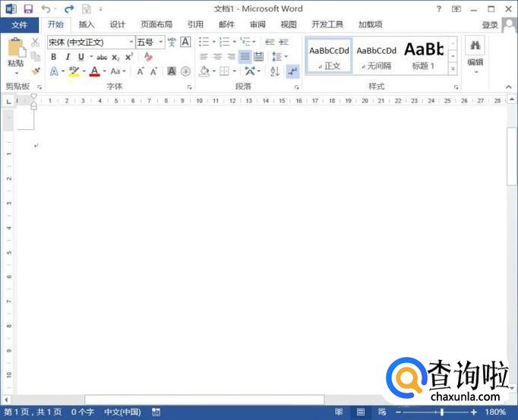Switch to the 引用 tab
Viewport: 518px width, 420px height.
pos(195,24)
